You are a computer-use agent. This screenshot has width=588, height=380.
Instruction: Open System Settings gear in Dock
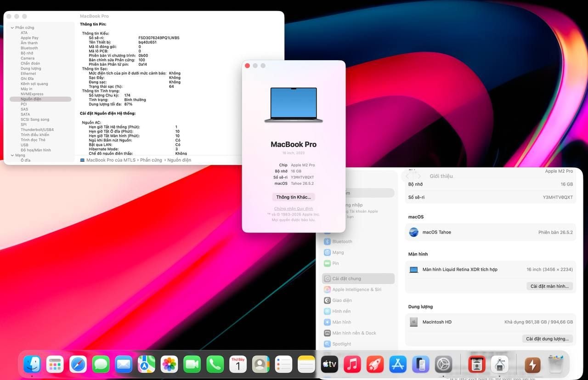444,364
